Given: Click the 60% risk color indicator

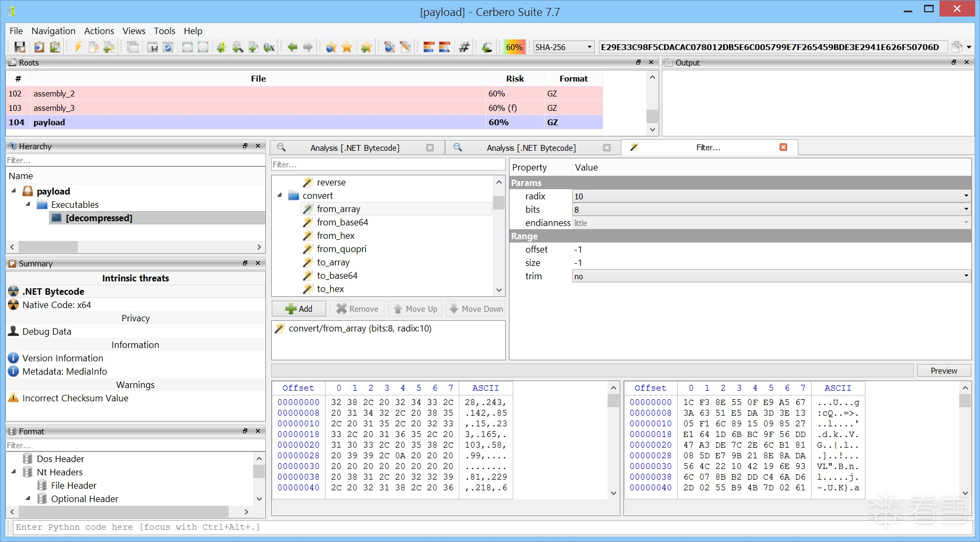Looking at the screenshot, I should point(514,47).
